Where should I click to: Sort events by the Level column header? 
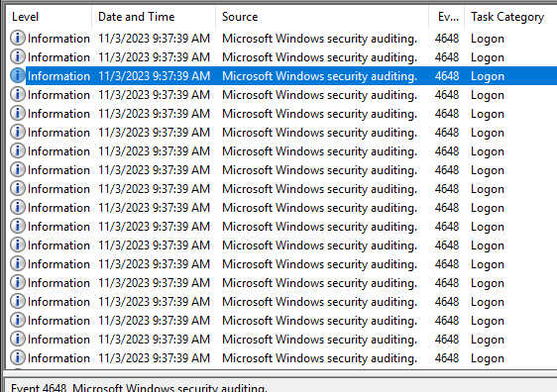(49, 17)
